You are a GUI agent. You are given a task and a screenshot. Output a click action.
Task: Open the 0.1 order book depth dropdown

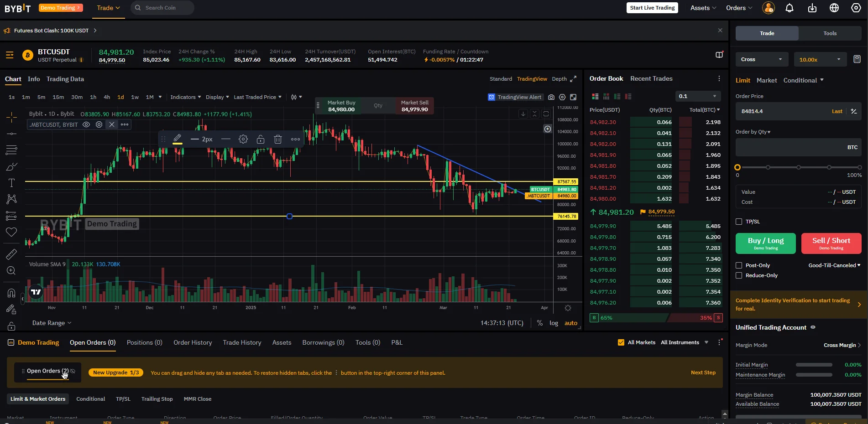[698, 96]
